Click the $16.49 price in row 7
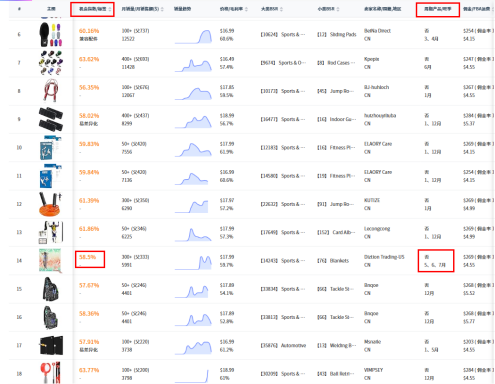The image size is (495, 384). click(227, 59)
